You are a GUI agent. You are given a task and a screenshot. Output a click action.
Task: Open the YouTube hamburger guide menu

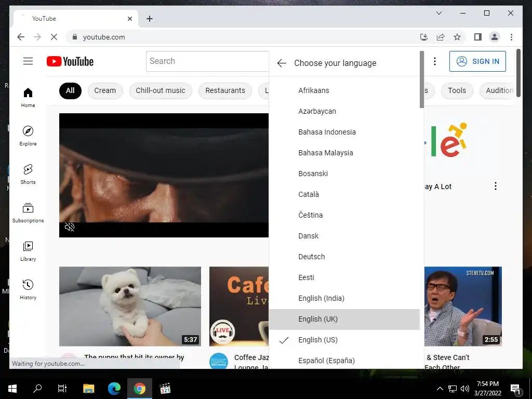coord(28,61)
